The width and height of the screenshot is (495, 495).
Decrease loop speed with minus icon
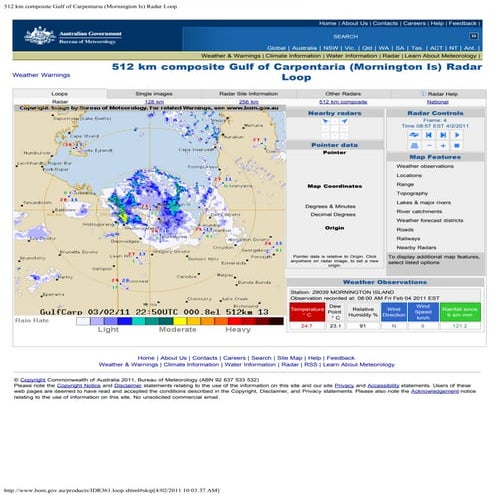tap(429, 146)
